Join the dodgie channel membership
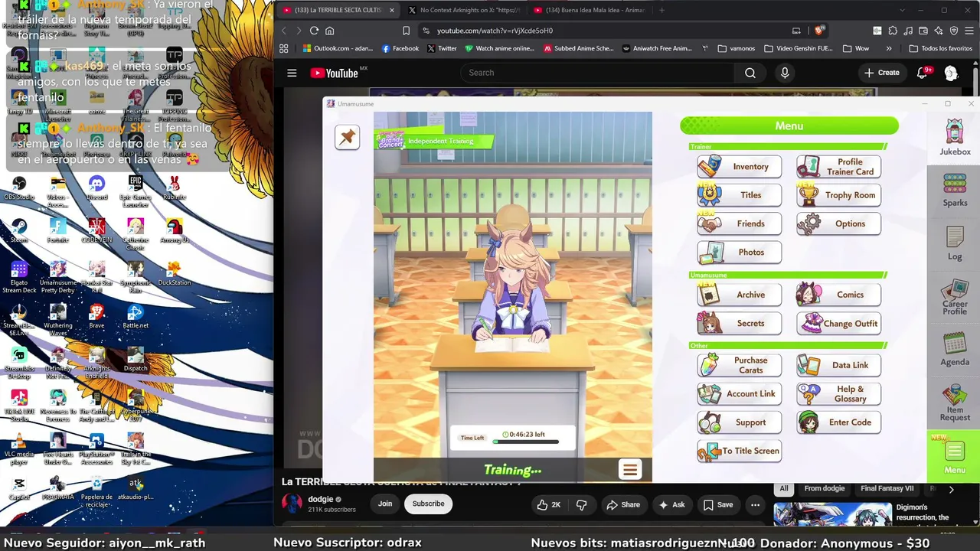 point(385,504)
